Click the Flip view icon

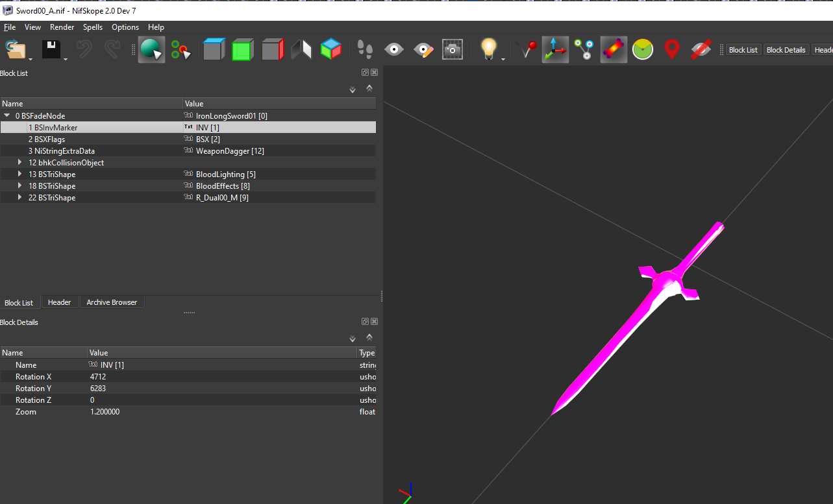[301, 49]
